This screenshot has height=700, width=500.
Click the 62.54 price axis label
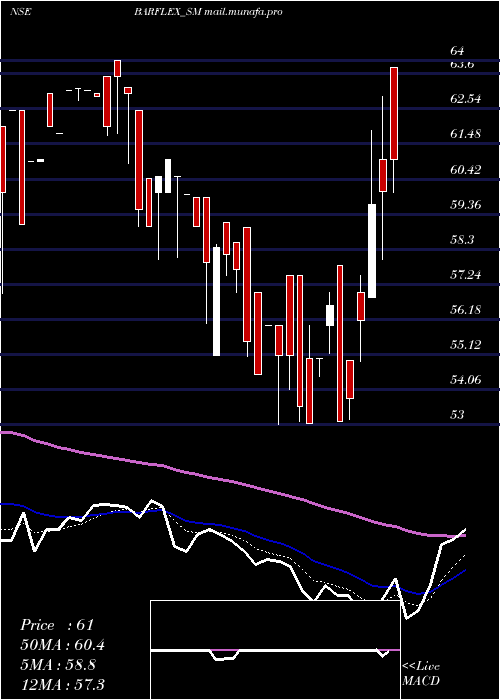pyautogui.click(x=466, y=99)
